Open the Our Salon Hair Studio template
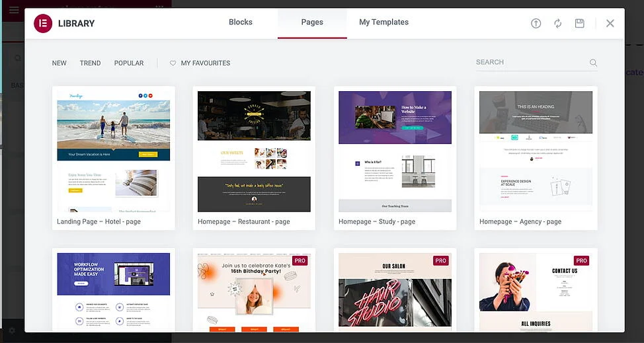Screen dimensions: 644x343 tap(395, 292)
